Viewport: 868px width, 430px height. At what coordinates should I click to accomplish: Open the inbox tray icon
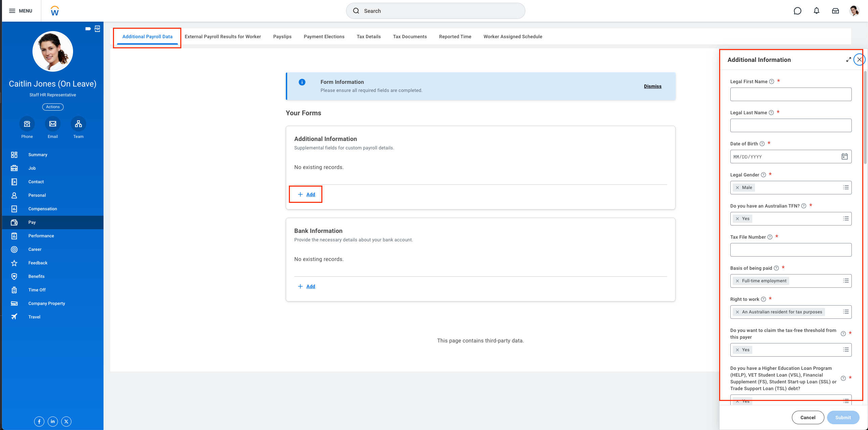pyautogui.click(x=836, y=11)
